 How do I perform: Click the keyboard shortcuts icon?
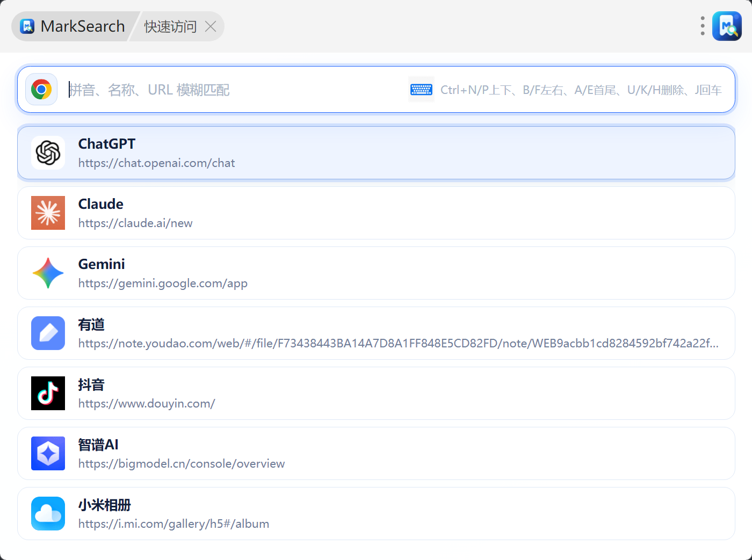(x=421, y=90)
